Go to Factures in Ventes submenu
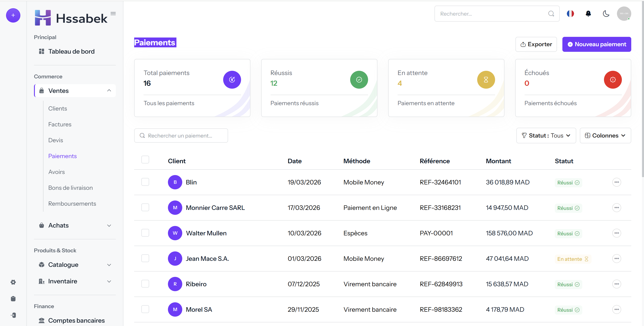The width and height of the screenshot is (644, 326). (60, 124)
